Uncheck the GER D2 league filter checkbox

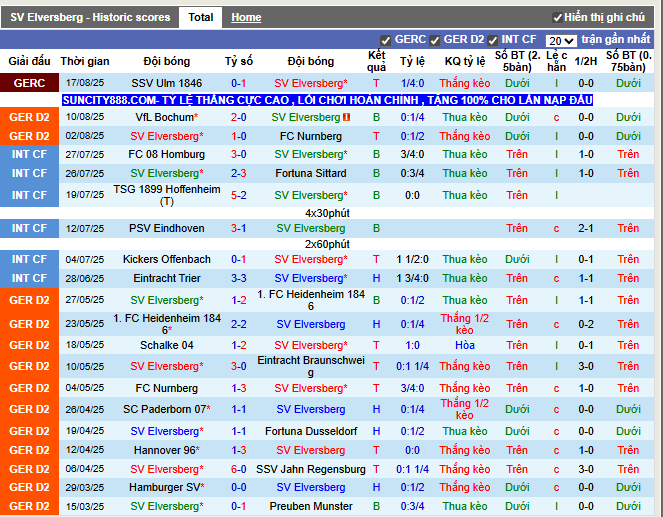point(434,41)
